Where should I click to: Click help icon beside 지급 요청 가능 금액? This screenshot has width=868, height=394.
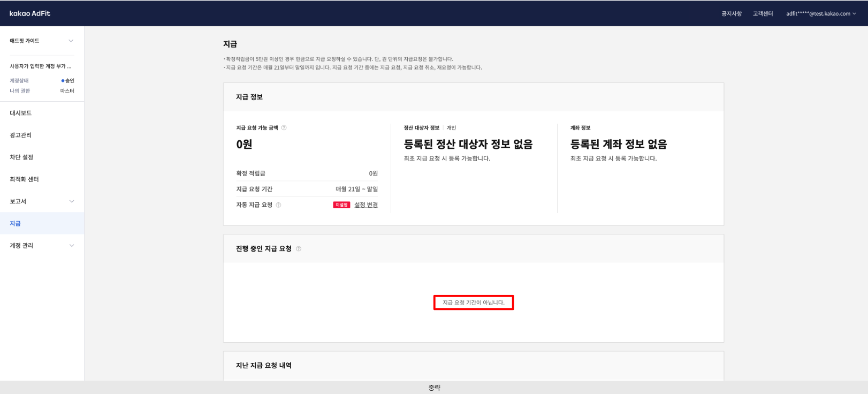pyautogui.click(x=284, y=128)
